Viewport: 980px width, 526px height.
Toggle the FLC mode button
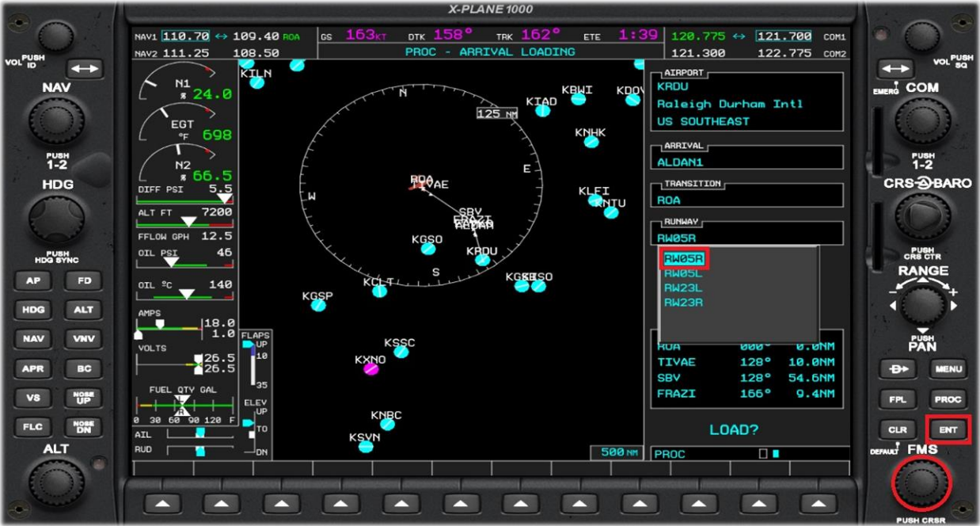pos(33,427)
